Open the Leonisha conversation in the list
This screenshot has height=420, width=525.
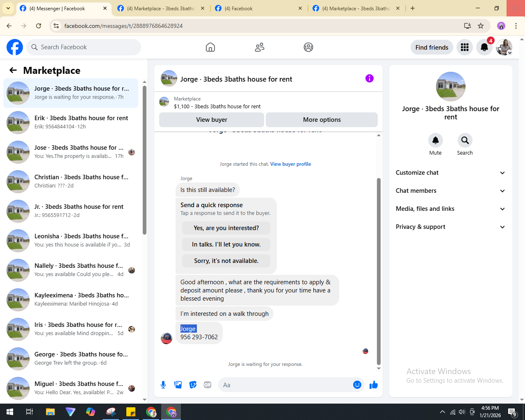click(x=71, y=241)
